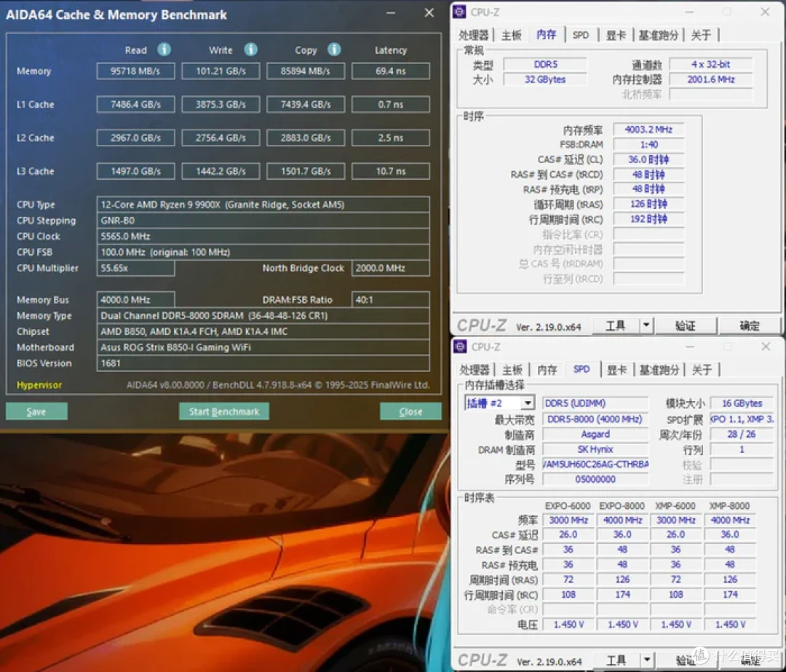Click Close button in AIDA64

coord(410,412)
